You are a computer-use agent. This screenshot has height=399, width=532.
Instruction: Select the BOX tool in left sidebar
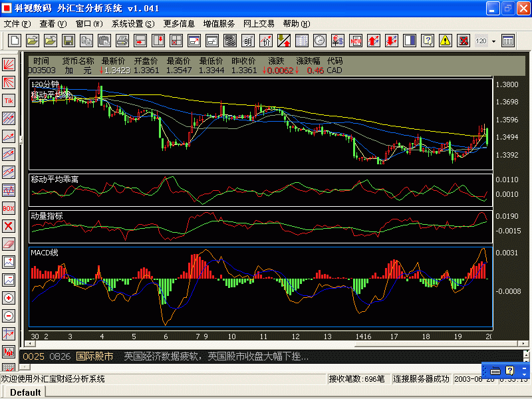[9, 208]
